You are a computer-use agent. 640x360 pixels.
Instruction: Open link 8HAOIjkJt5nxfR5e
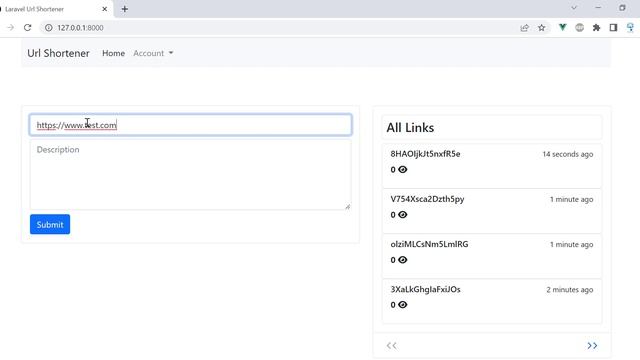[x=425, y=154]
